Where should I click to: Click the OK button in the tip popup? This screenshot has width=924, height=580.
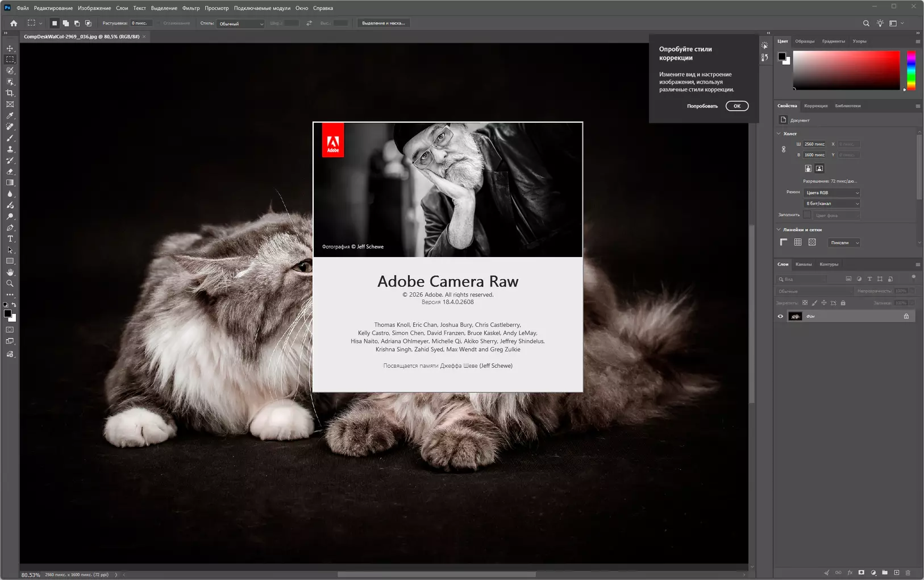point(737,106)
